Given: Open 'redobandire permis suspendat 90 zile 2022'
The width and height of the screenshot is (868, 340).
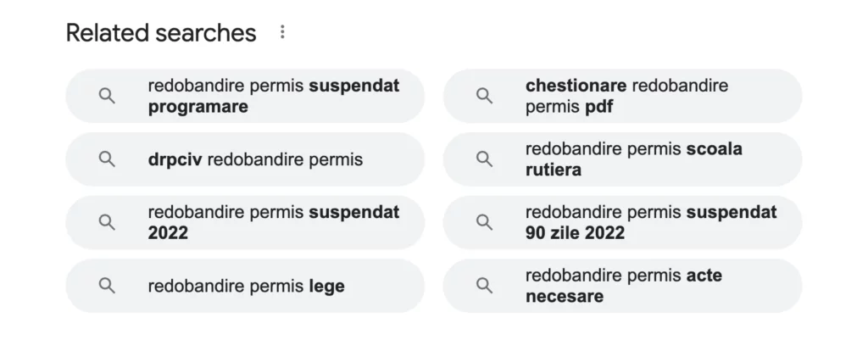Looking at the screenshot, I should [650, 222].
